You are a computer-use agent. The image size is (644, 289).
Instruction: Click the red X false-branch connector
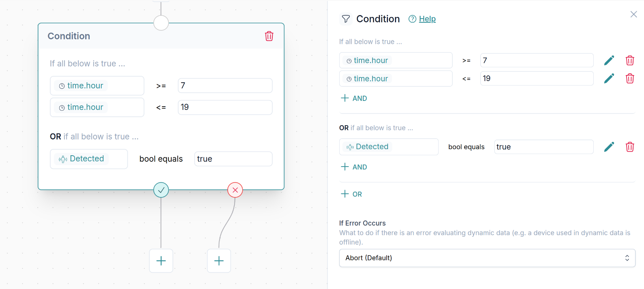[x=235, y=190]
